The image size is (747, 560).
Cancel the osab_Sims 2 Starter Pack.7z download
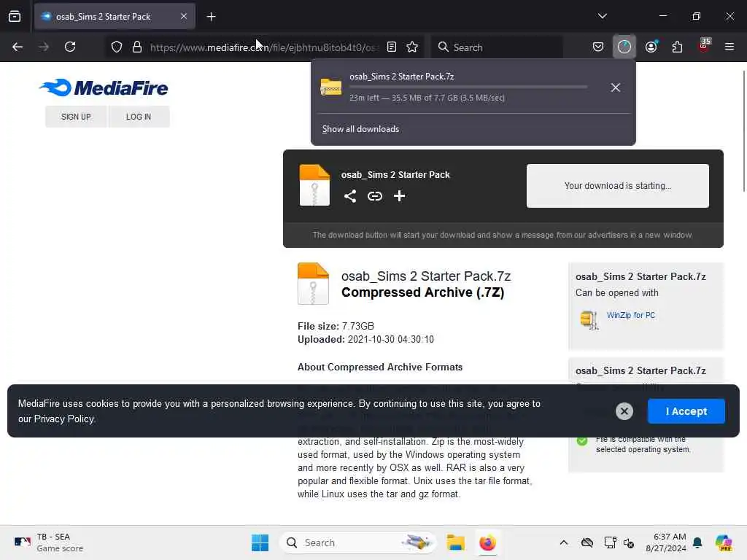[x=615, y=87]
